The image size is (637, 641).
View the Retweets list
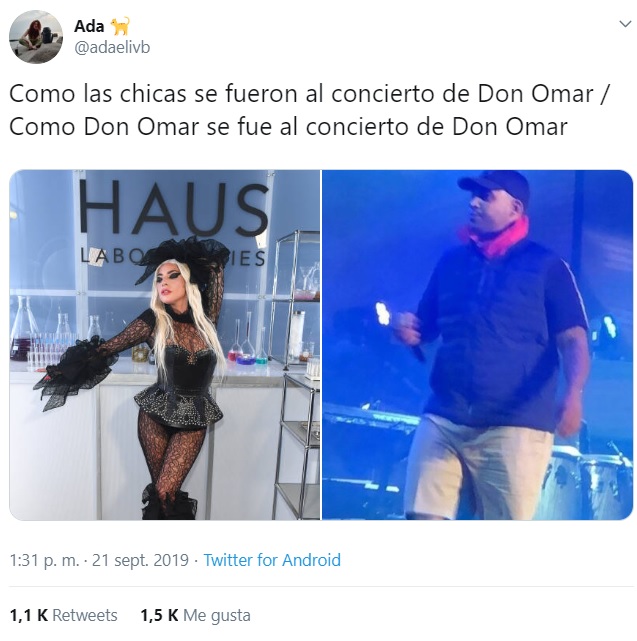[x=85, y=615]
